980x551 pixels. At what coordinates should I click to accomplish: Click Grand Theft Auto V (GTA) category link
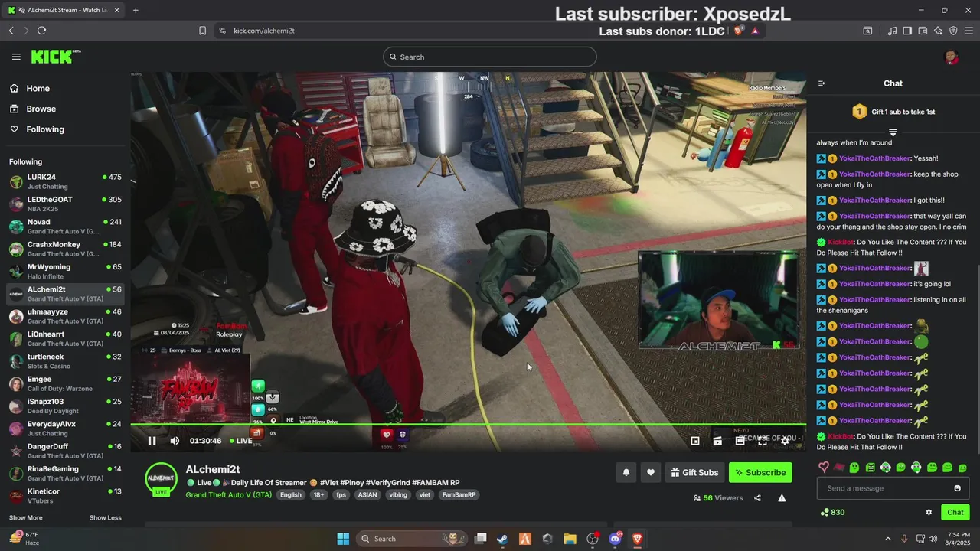pyautogui.click(x=228, y=495)
